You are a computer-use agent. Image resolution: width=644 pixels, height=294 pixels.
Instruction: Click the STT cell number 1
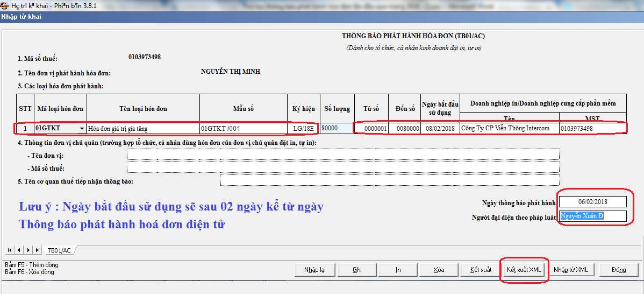click(25, 129)
